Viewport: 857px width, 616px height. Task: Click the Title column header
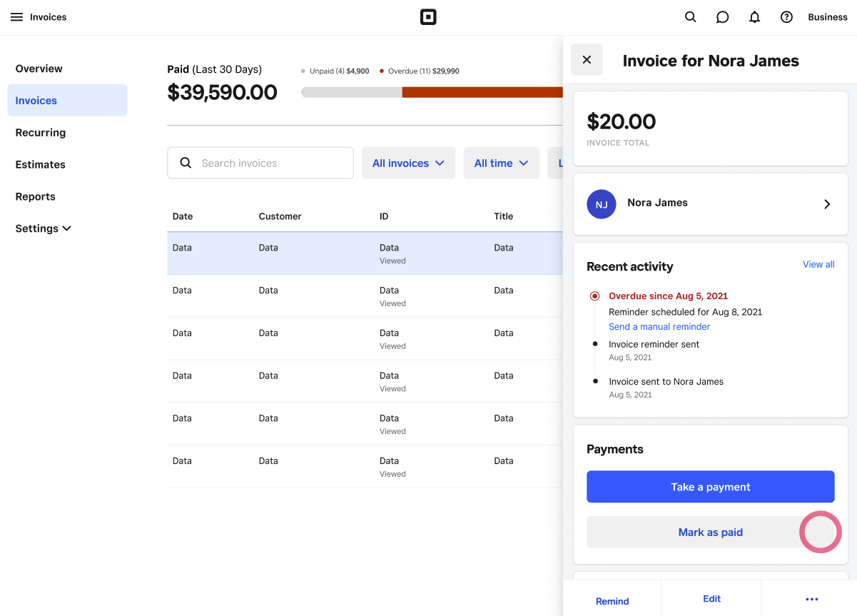pyautogui.click(x=504, y=216)
